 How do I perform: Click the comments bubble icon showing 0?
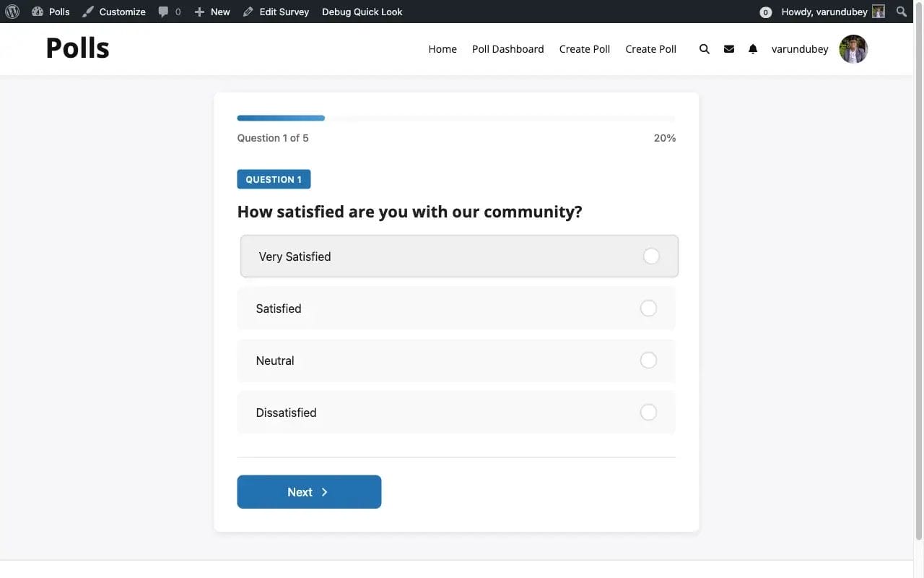(x=168, y=12)
